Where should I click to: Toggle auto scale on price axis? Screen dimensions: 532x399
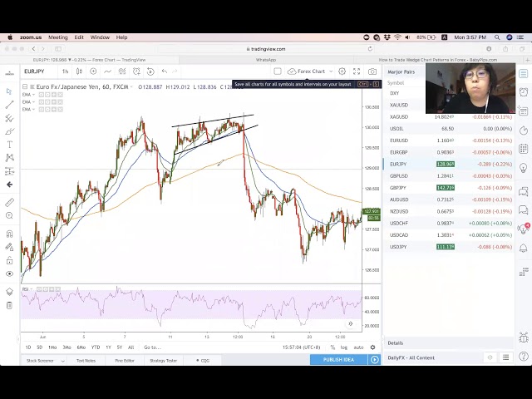pyautogui.click(x=358, y=347)
